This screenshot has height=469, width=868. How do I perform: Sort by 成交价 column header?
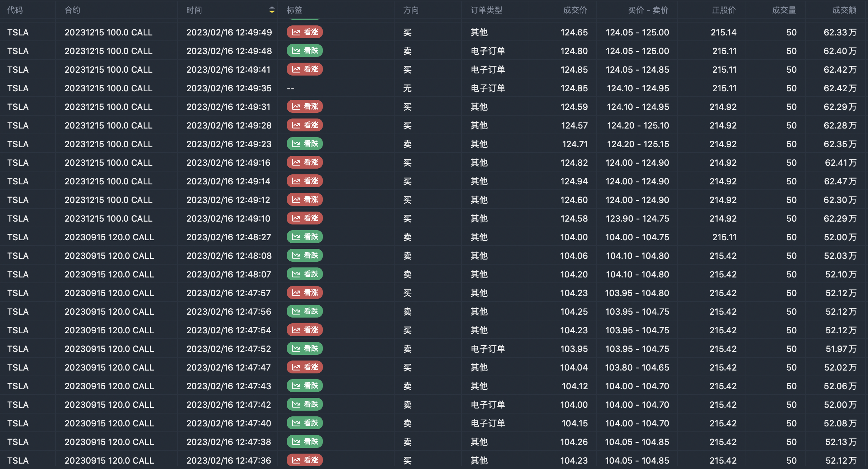pos(575,10)
